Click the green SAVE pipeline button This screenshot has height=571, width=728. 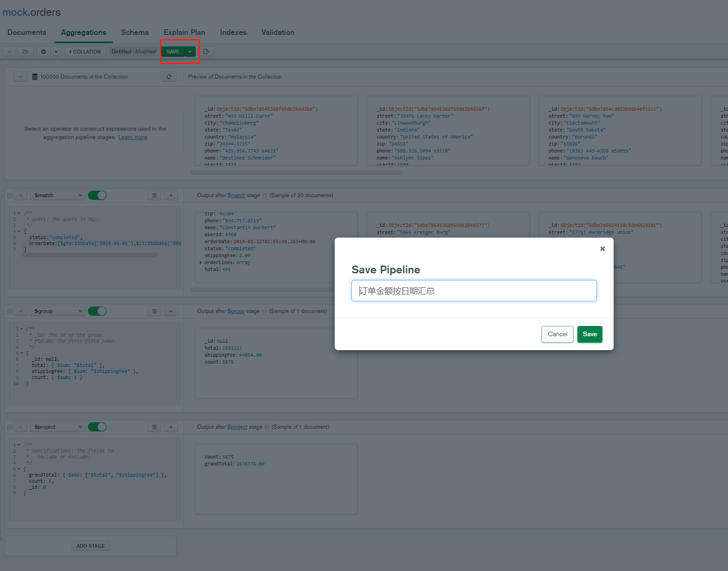[x=173, y=52]
